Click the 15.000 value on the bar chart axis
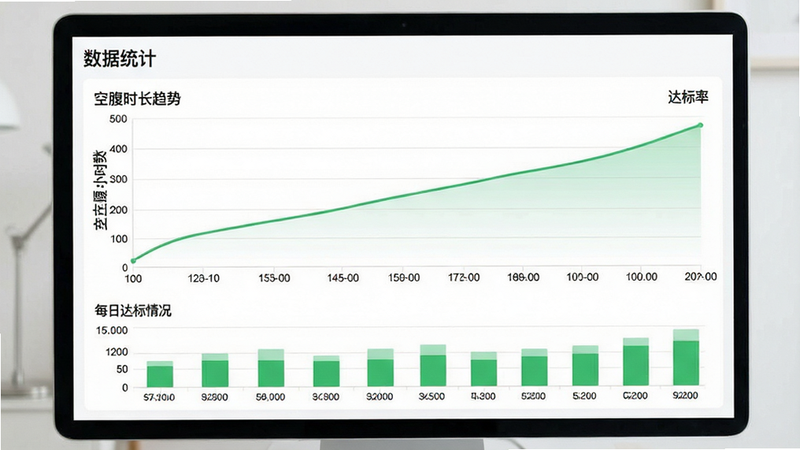Screen dimensions: 800x450 [112, 331]
